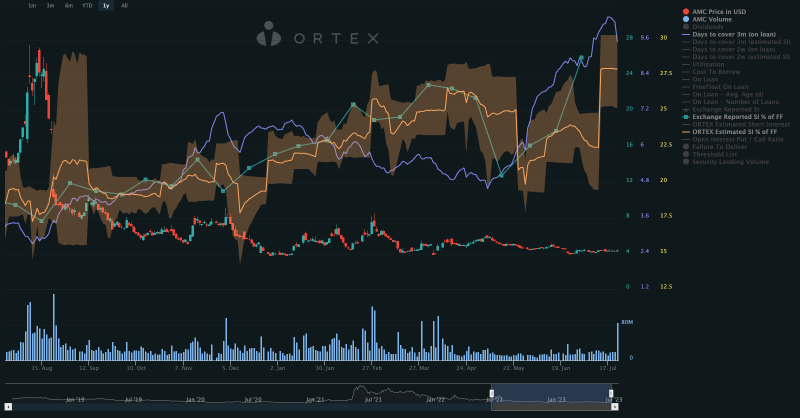The height and width of the screenshot is (418, 800).
Task: Click the highlighted navigator selection window
Action: click(551, 393)
